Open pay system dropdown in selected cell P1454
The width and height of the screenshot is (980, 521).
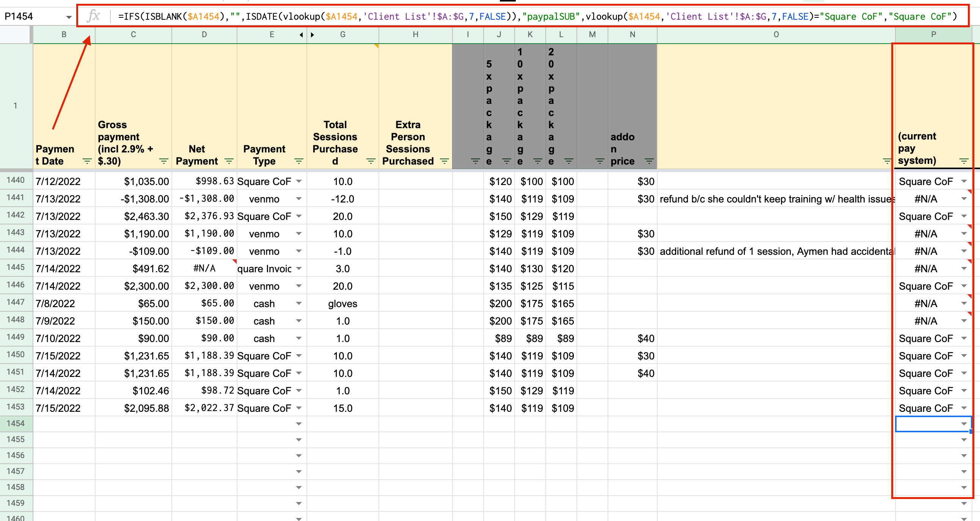tap(964, 424)
